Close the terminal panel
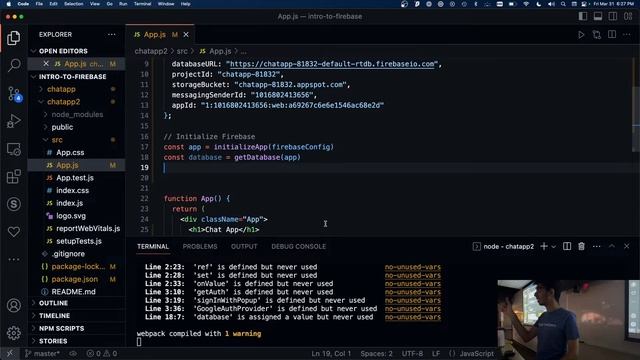 point(627,247)
